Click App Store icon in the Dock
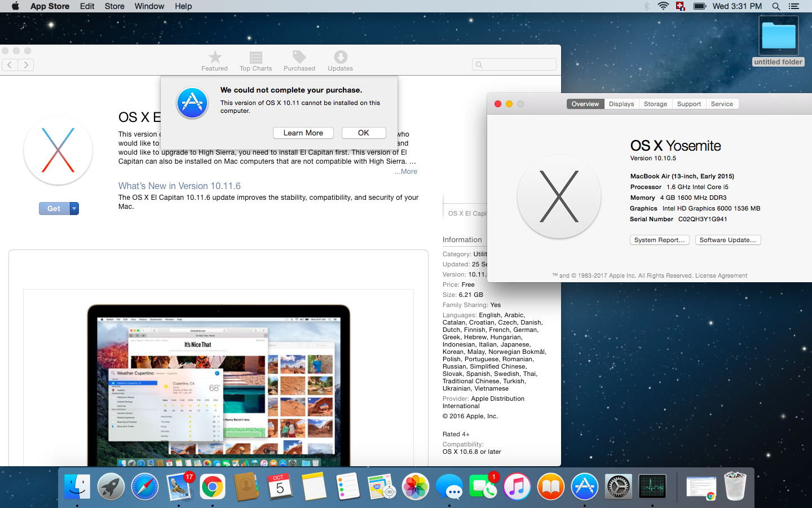This screenshot has height=508, width=812. pos(585,487)
